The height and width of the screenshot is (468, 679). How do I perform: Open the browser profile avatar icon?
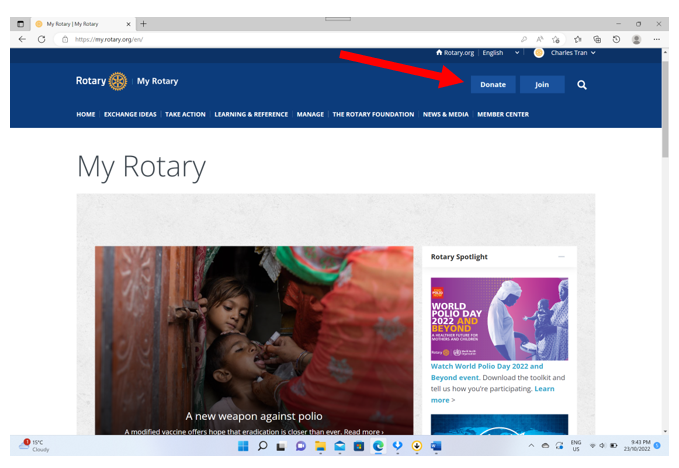(x=636, y=39)
